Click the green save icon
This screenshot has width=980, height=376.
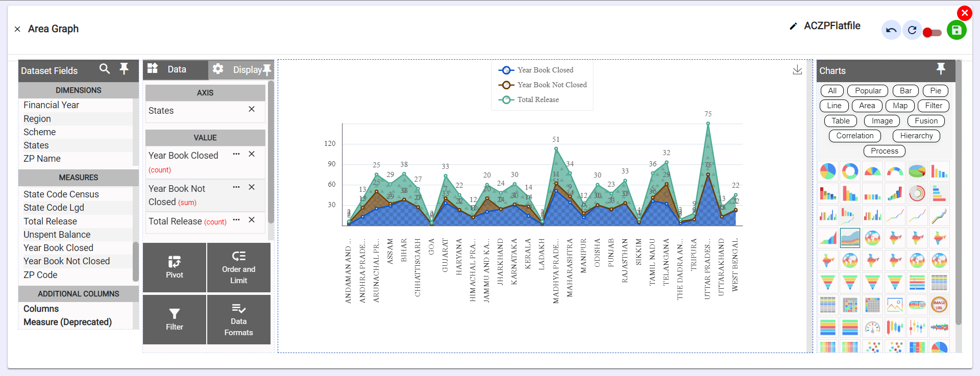point(957,30)
